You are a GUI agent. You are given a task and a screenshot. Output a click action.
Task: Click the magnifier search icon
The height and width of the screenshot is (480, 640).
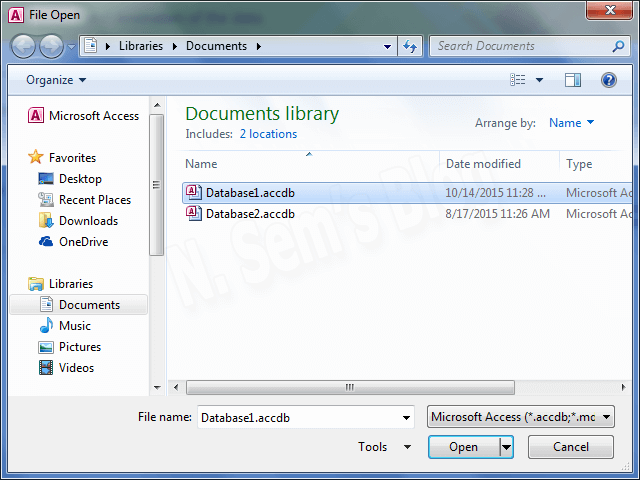[618, 46]
